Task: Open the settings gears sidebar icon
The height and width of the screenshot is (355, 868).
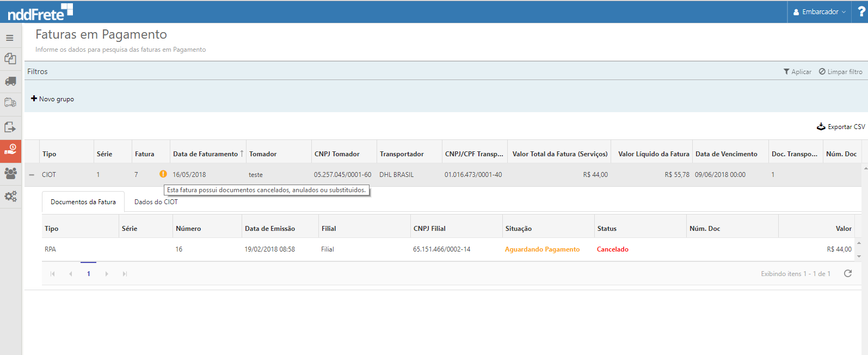Action: pos(10,196)
